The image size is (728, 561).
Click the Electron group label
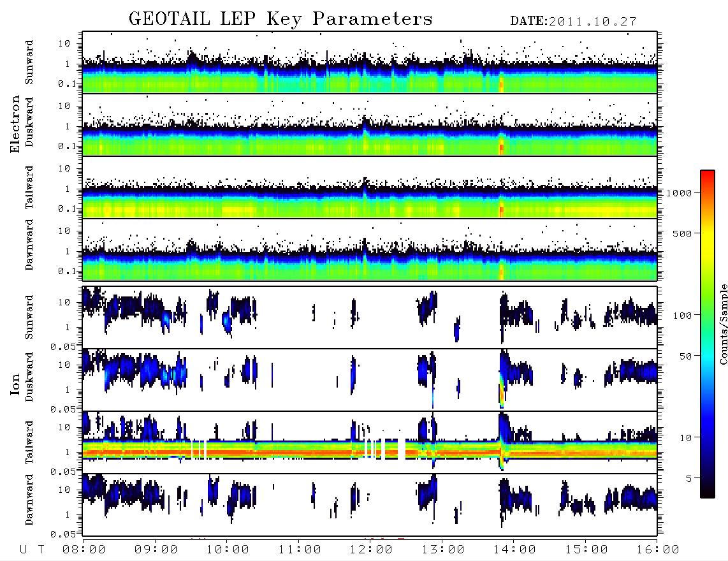pyautogui.click(x=15, y=124)
